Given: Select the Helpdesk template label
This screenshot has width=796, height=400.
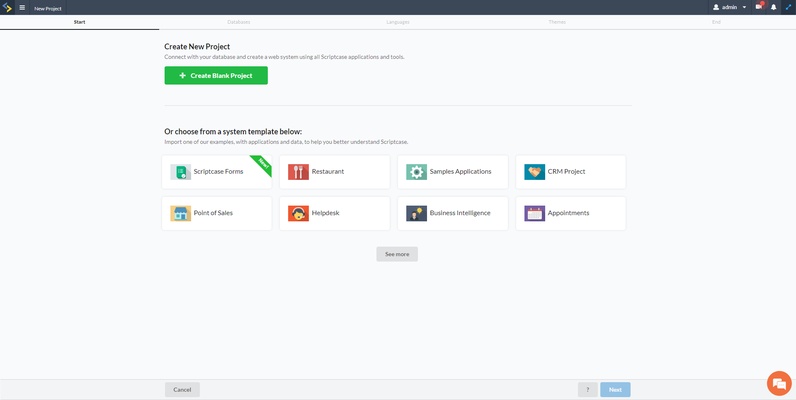Looking at the screenshot, I should (x=325, y=213).
